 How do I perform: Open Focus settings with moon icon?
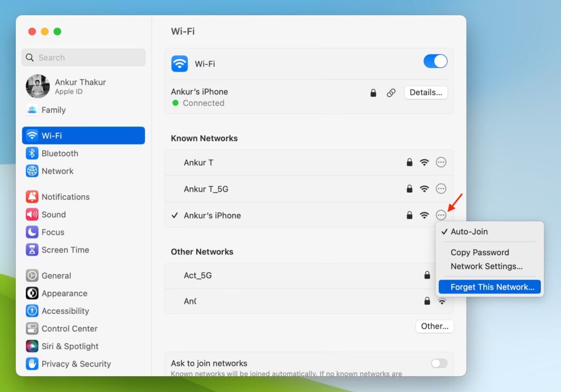[x=32, y=232]
